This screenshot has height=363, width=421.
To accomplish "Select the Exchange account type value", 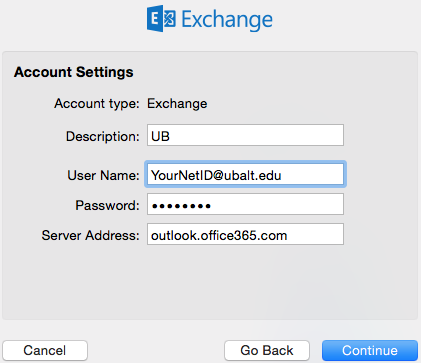I will (177, 103).
